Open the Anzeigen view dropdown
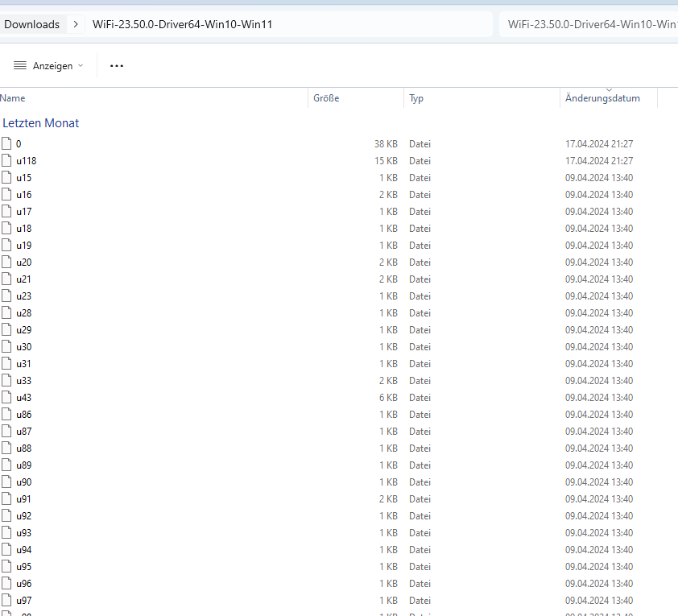 [x=48, y=66]
